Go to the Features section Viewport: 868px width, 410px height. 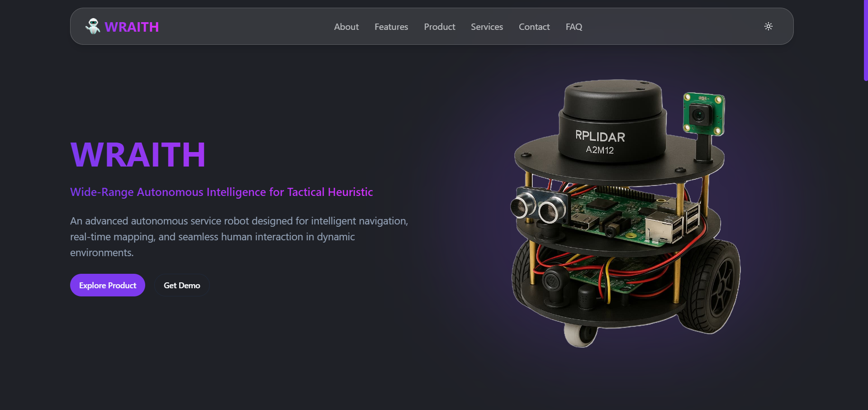[x=391, y=27]
